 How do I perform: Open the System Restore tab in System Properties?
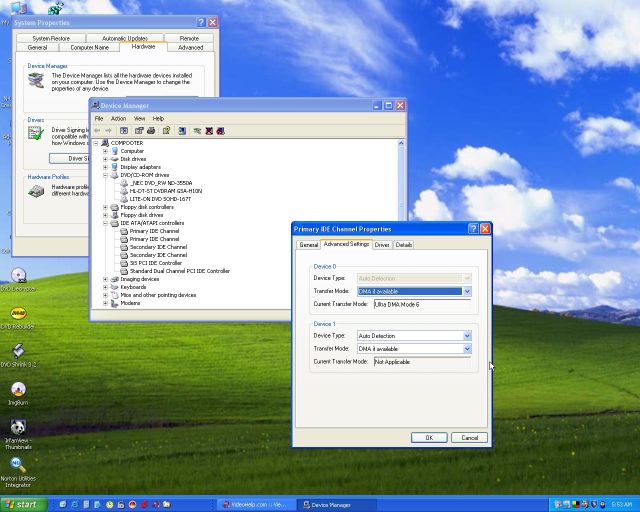(x=51, y=38)
